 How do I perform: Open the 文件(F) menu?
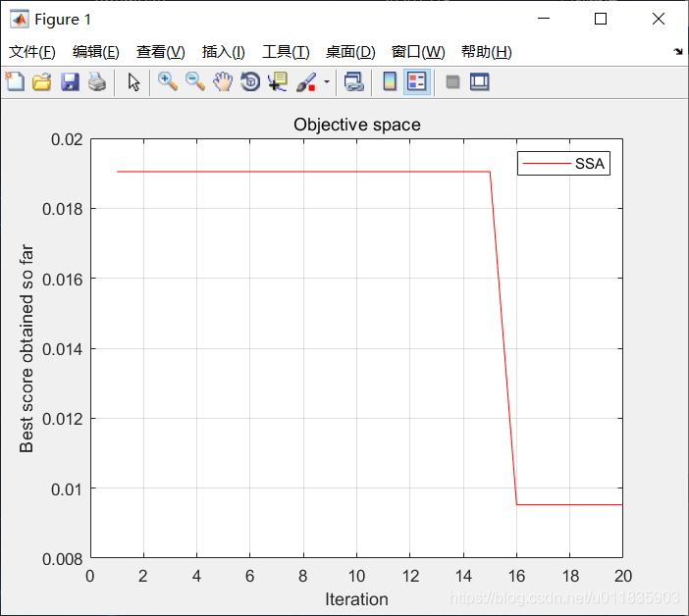tap(32, 52)
